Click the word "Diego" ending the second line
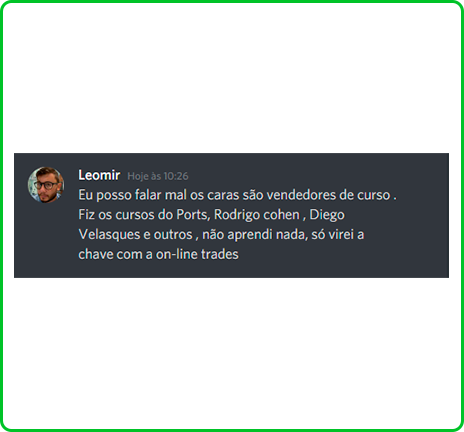This screenshot has height=432, width=464. [x=327, y=215]
